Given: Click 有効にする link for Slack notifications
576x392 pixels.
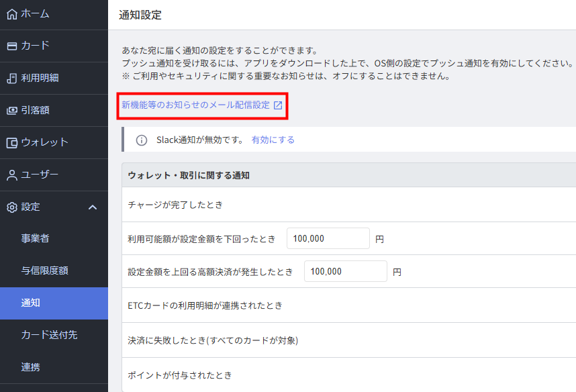Looking at the screenshot, I should tap(273, 140).
